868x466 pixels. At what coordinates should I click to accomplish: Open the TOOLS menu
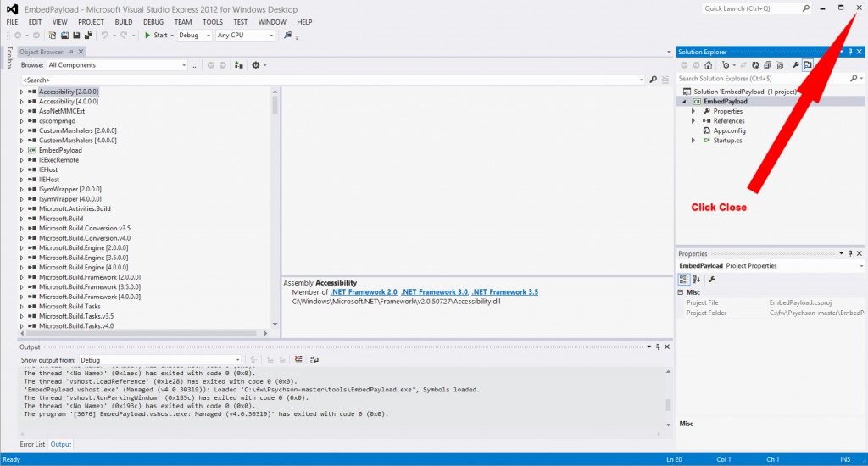pos(213,22)
